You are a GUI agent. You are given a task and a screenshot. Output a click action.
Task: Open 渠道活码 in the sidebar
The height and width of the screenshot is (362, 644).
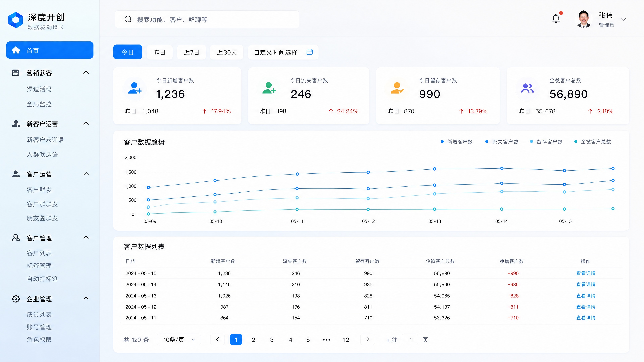pos(39,89)
